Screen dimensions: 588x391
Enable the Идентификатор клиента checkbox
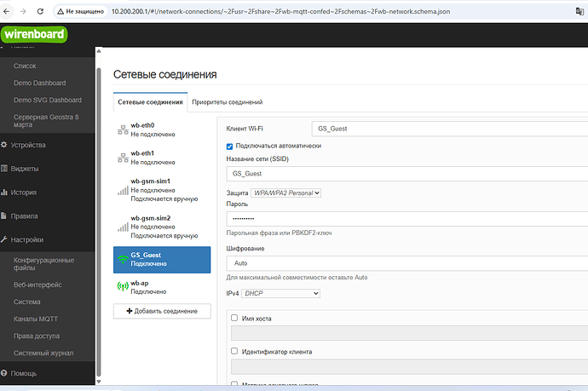[234, 351]
